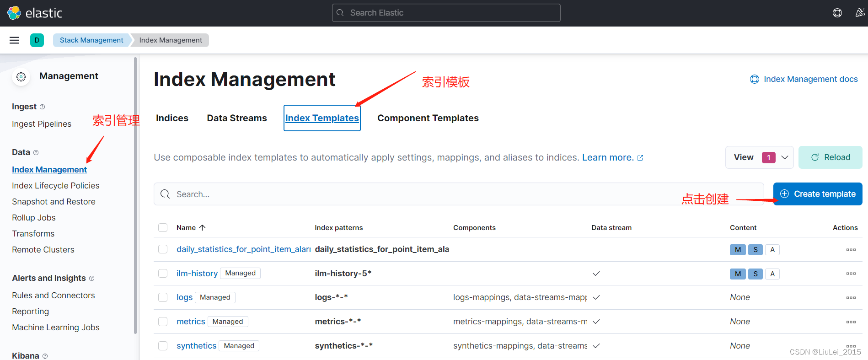The height and width of the screenshot is (360, 868).
Task: Open the metrics template link
Action: coord(191,322)
